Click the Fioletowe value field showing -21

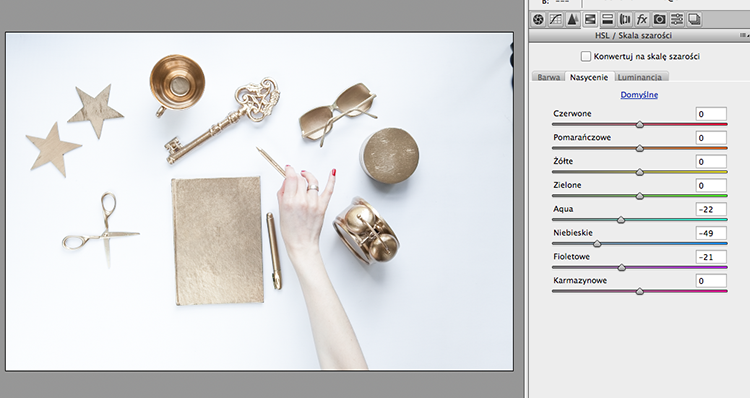click(711, 257)
